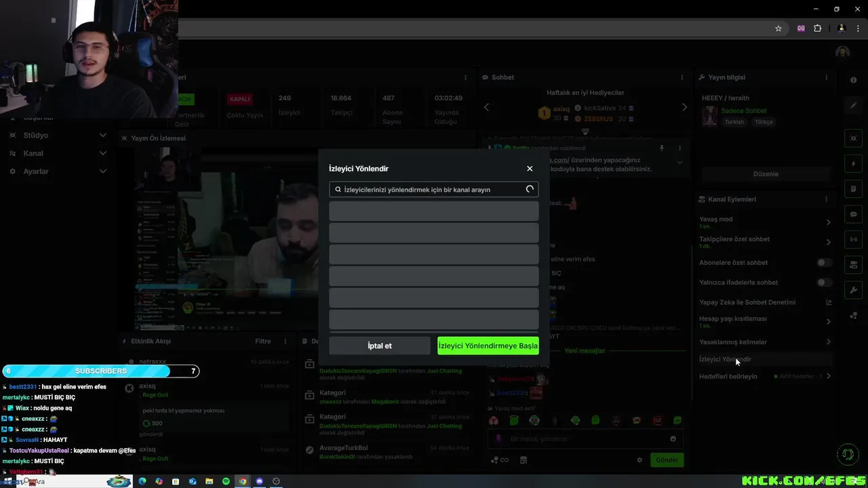The width and height of the screenshot is (868, 488).
Task: Click the Düzenle button in Yayın bilgisi
Action: point(766,174)
